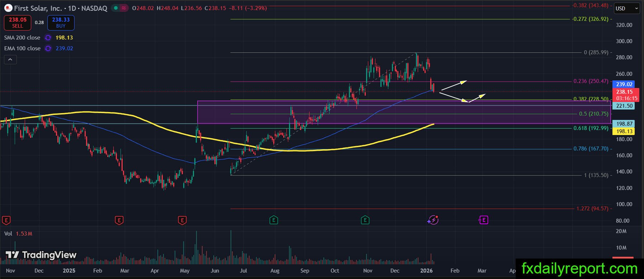Click the Jul label on time axis
Viewport: 644px width, 279px height.
243,271
